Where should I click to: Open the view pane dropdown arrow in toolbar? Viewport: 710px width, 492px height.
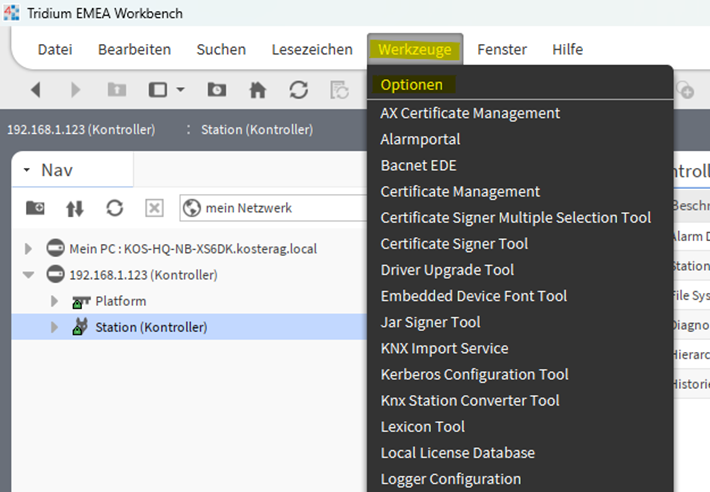click(x=181, y=90)
